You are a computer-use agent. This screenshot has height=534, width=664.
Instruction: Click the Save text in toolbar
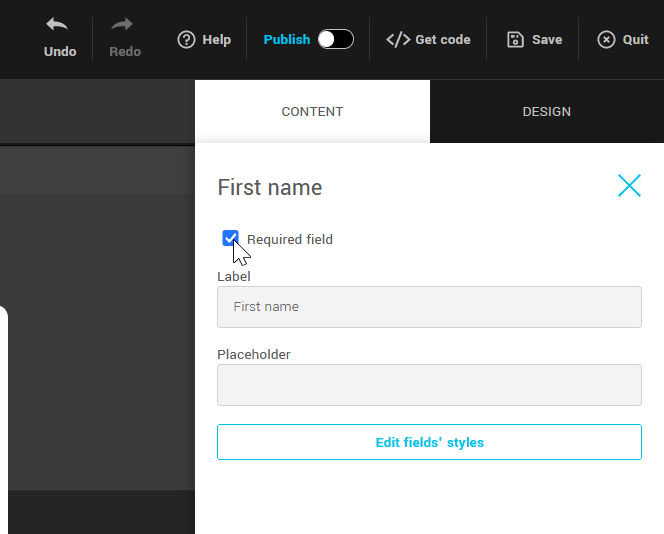(547, 40)
